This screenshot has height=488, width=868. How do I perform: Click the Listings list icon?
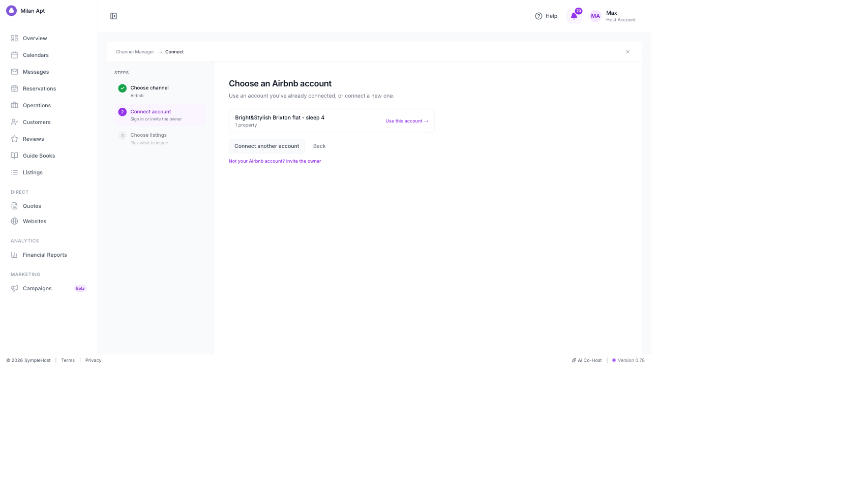15,172
